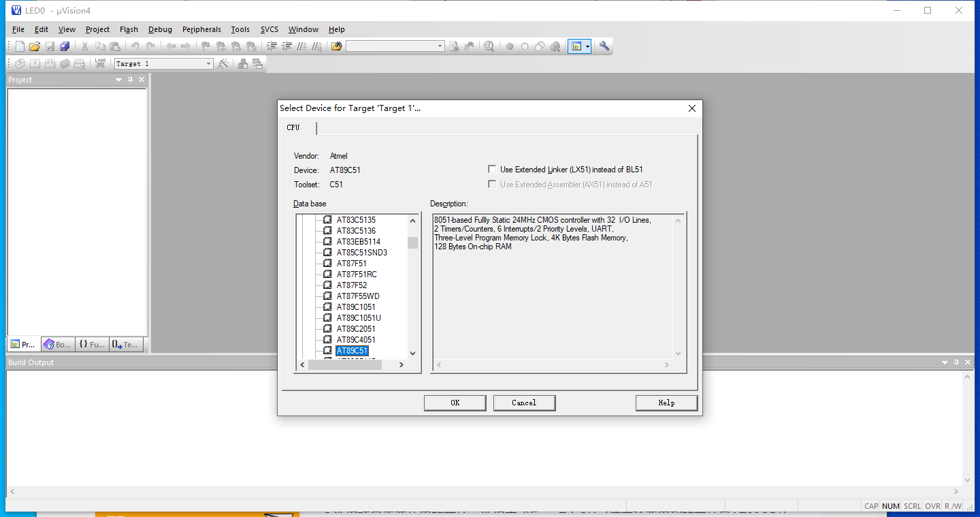Click the Manage Multi-Project Workspace icon
Image resolution: width=980 pixels, height=517 pixels.
257,63
